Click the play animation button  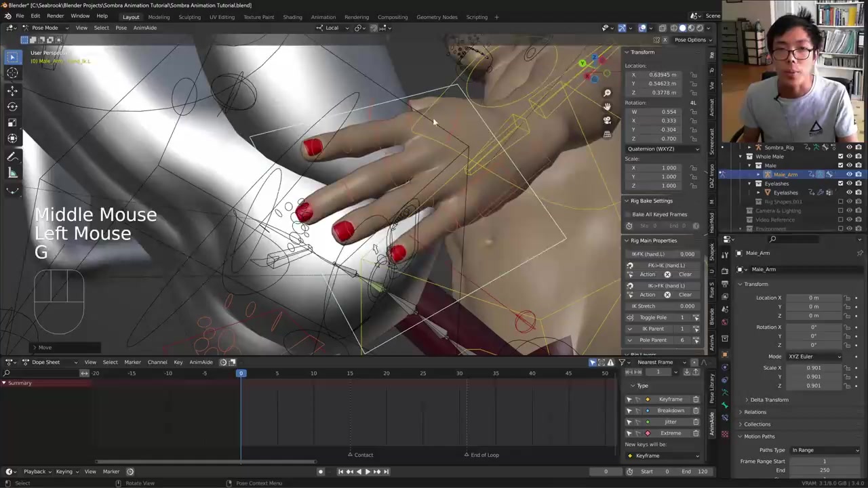pyautogui.click(x=367, y=472)
